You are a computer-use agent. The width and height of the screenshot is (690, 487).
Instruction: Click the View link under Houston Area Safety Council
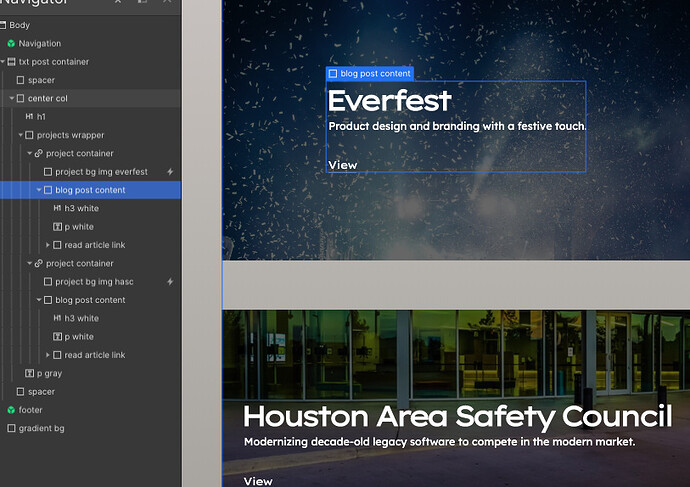coord(258,481)
